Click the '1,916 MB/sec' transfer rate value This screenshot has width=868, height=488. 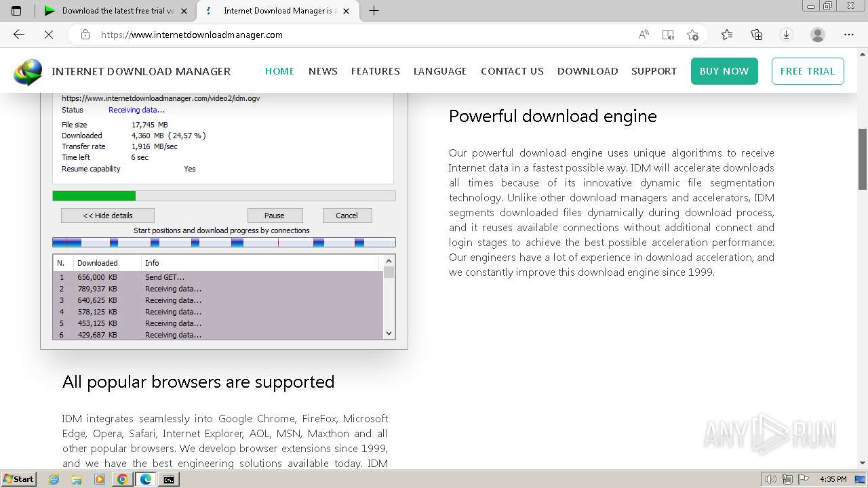[x=155, y=146]
